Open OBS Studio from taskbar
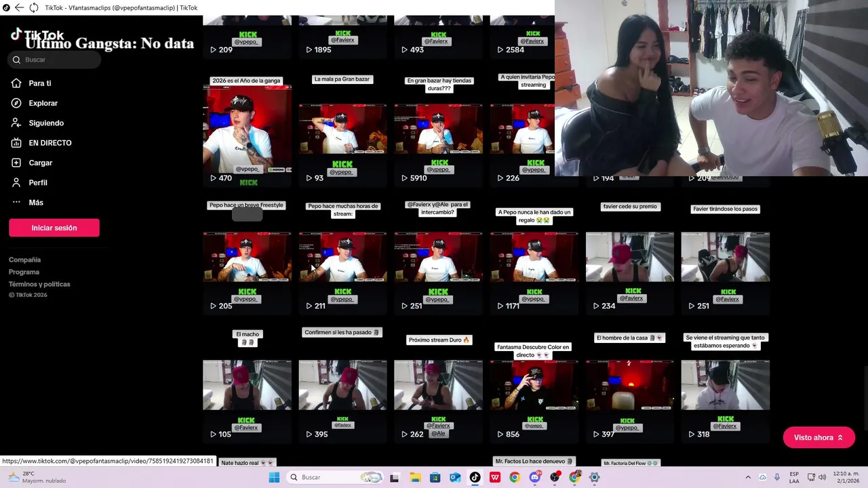 point(555,477)
